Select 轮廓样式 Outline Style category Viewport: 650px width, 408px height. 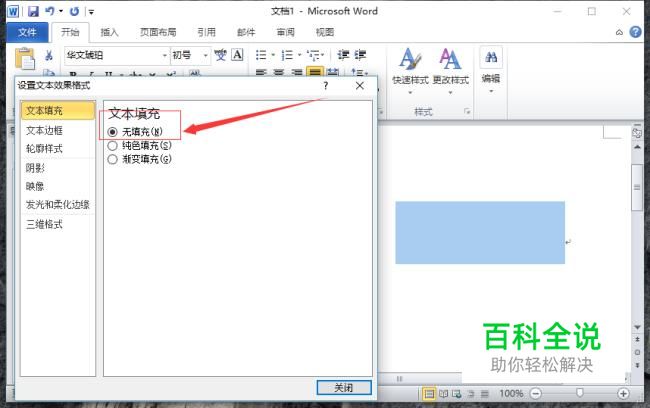pos(58,149)
